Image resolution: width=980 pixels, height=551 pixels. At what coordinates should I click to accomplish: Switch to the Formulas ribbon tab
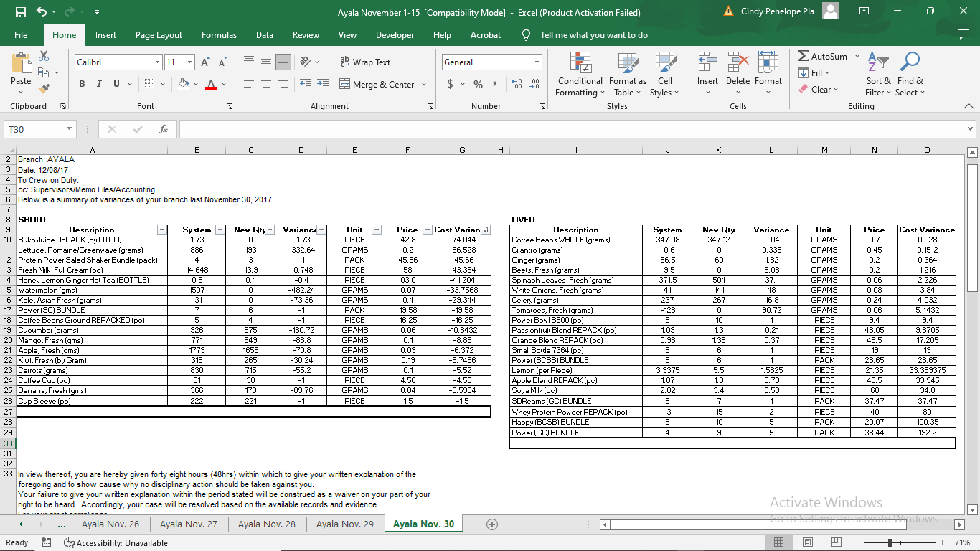pos(219,35)
